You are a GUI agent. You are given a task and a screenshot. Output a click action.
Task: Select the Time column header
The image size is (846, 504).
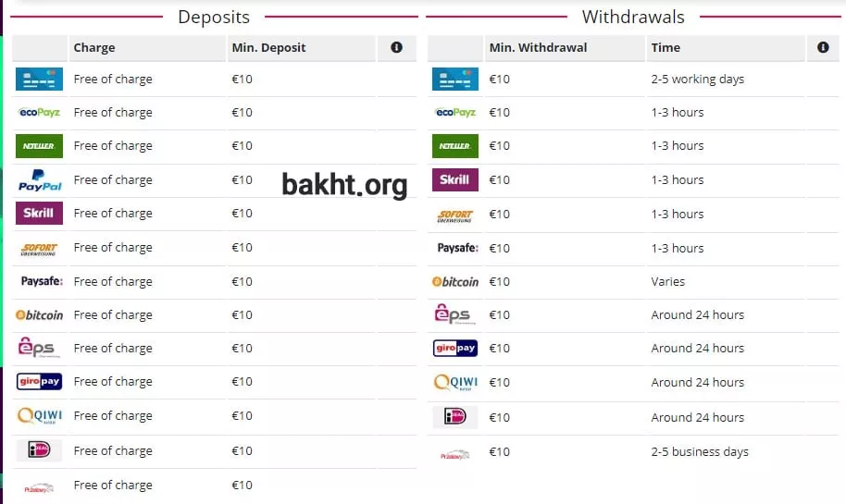(x=666, y=47)
